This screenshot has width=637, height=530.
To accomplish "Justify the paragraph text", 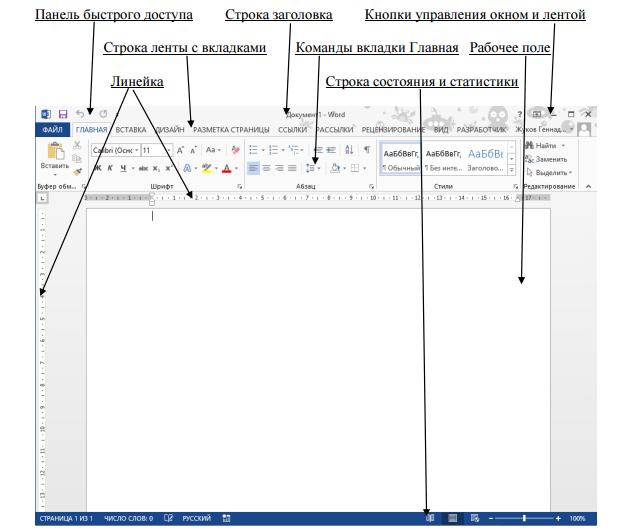I will tap(292, 168).
